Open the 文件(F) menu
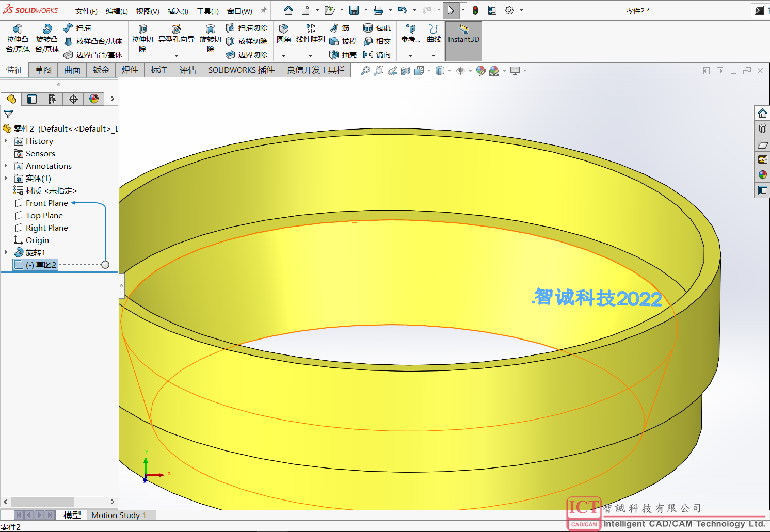Image resolution: width=770 pixels, height=532 pixels. click(86, 11)
